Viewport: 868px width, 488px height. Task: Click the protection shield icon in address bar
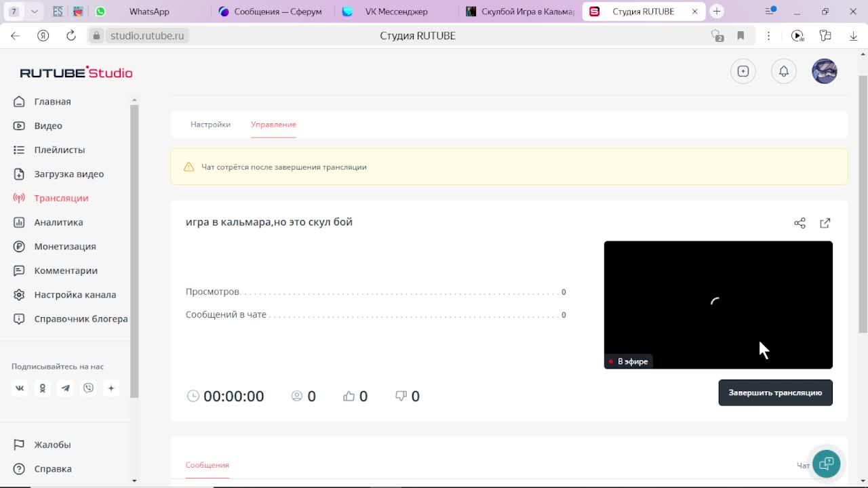717,36
